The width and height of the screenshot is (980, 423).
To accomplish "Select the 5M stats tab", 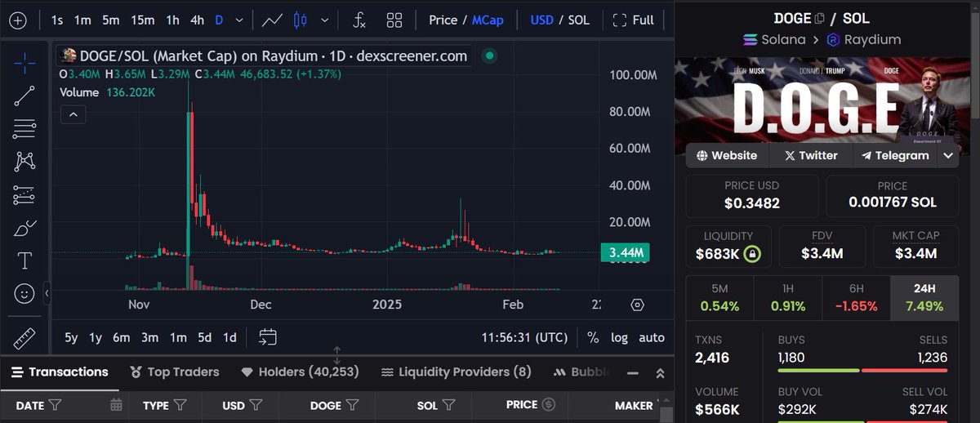I will [x=719, y=297].
